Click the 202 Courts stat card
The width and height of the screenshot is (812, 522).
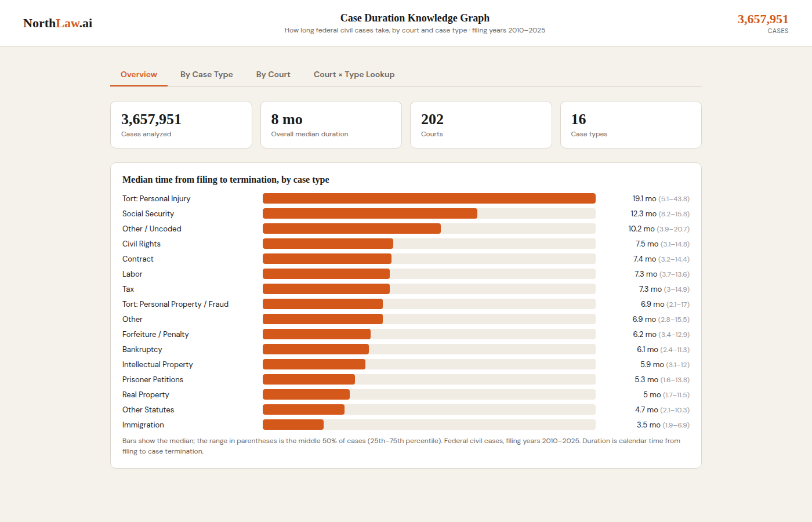click(x=481, y=125)
